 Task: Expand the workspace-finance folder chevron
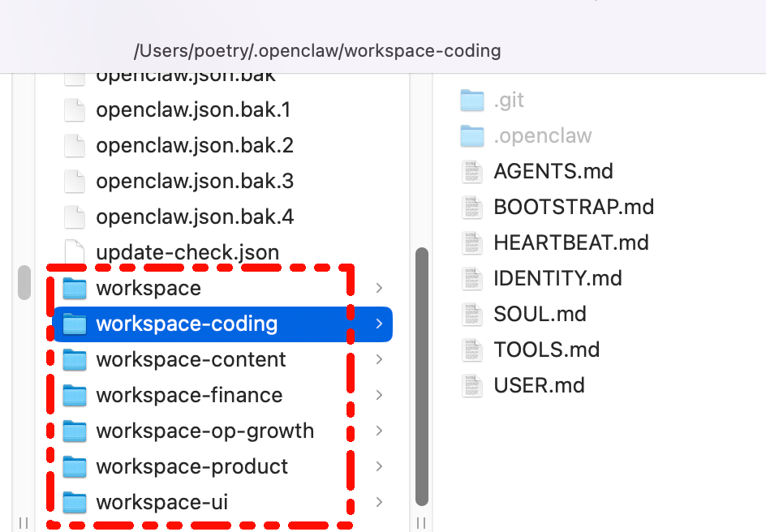tap(379, 396)
